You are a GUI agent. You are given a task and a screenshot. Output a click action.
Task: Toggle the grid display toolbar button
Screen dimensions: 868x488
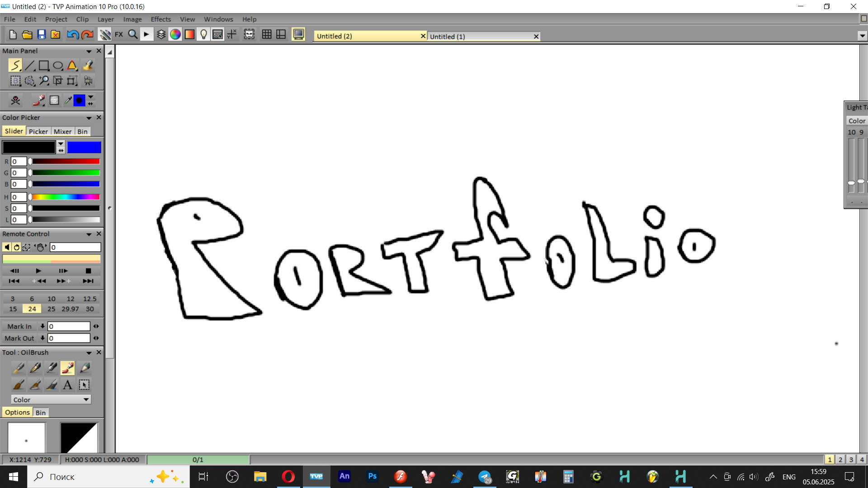[x=267, y=35]
